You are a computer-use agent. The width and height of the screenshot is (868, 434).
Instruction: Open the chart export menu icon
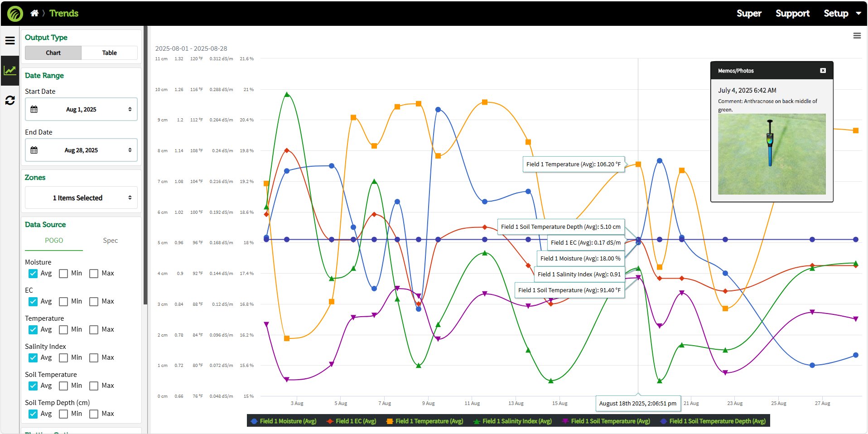(857, 35)
